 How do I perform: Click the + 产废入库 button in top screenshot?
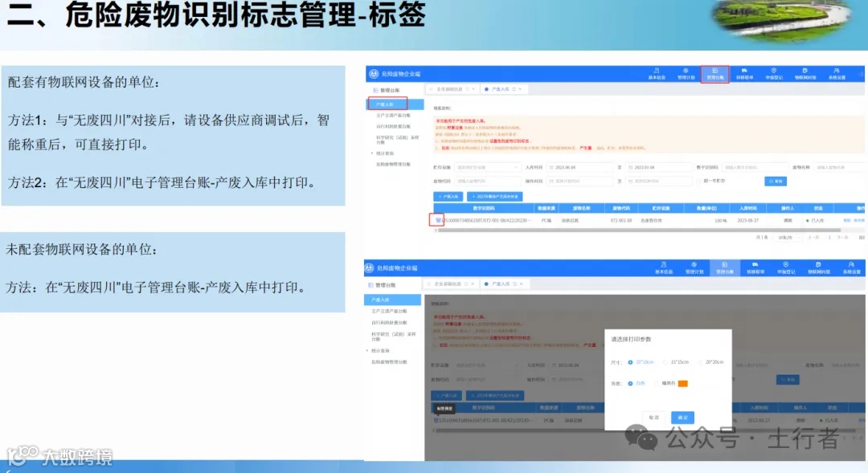[448, 197]
